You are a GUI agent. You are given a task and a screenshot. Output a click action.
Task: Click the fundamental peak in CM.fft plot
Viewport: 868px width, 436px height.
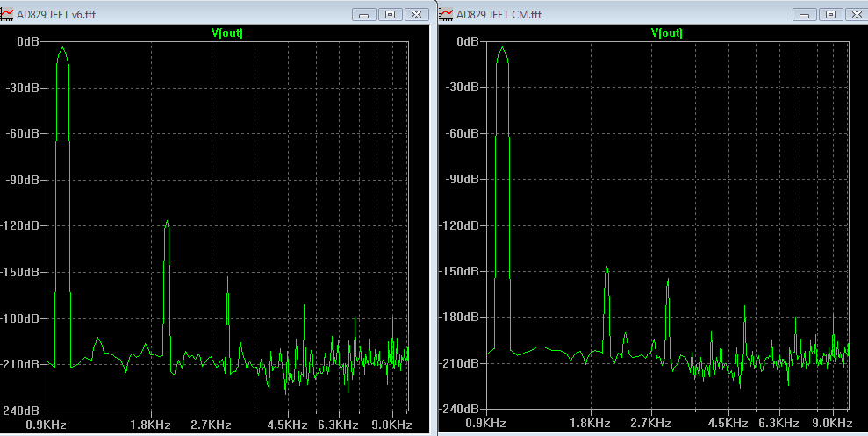pos(503,49)
